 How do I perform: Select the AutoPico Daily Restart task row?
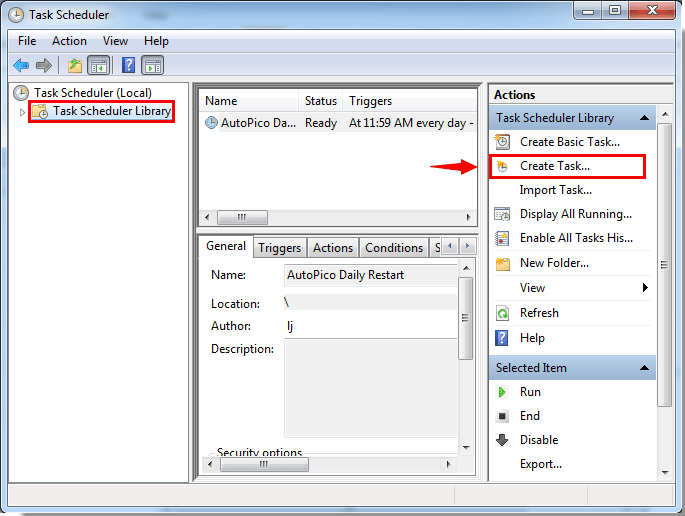pos(339,123)
